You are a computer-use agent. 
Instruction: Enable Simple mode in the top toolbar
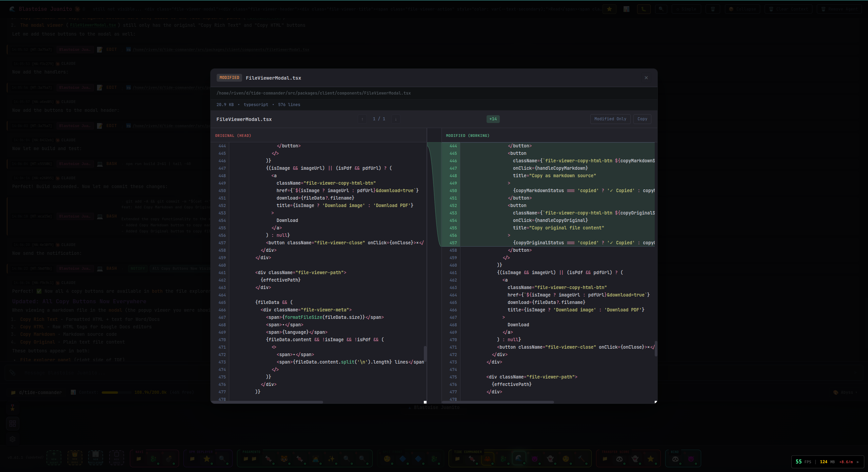686,9
